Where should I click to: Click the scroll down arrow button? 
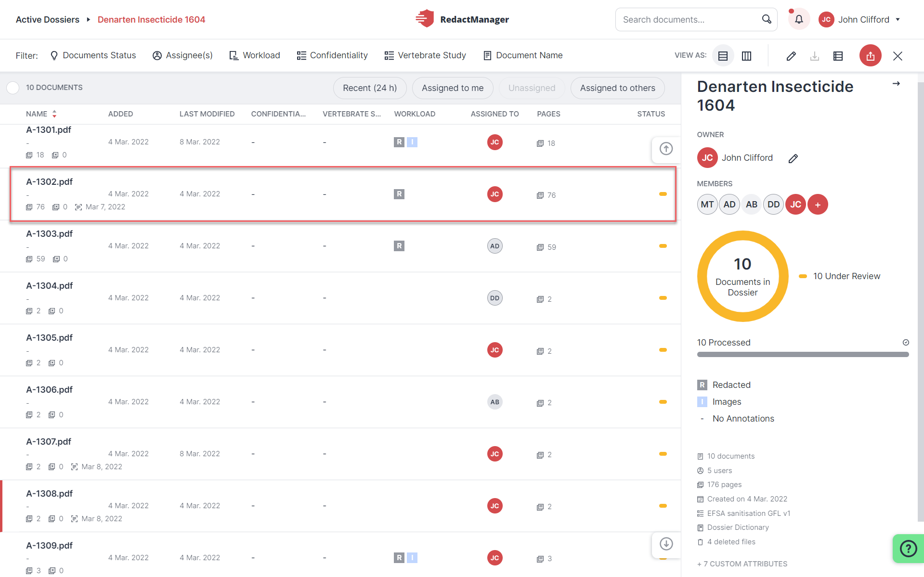pyautogui.click(x=666, y=544)
